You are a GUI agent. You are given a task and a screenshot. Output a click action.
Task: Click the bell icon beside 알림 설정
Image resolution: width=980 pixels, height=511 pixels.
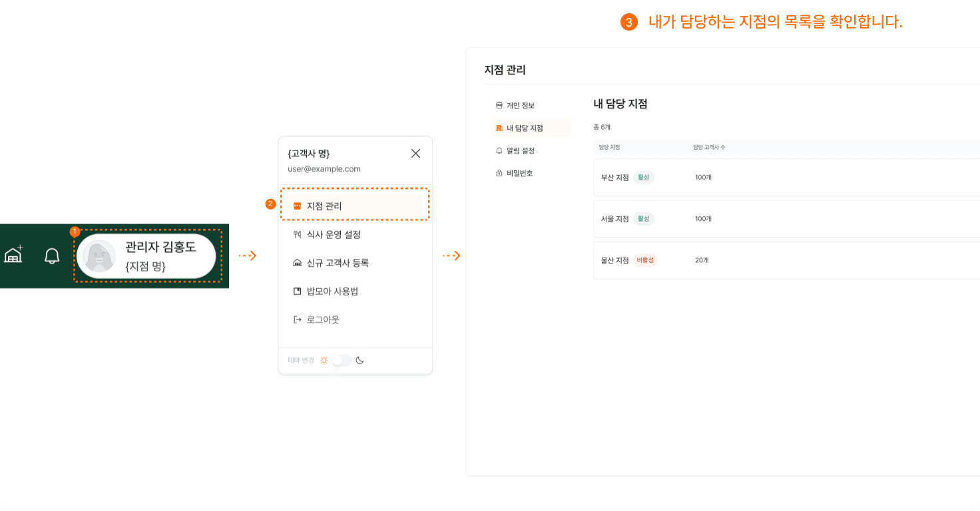click(499, 150)
